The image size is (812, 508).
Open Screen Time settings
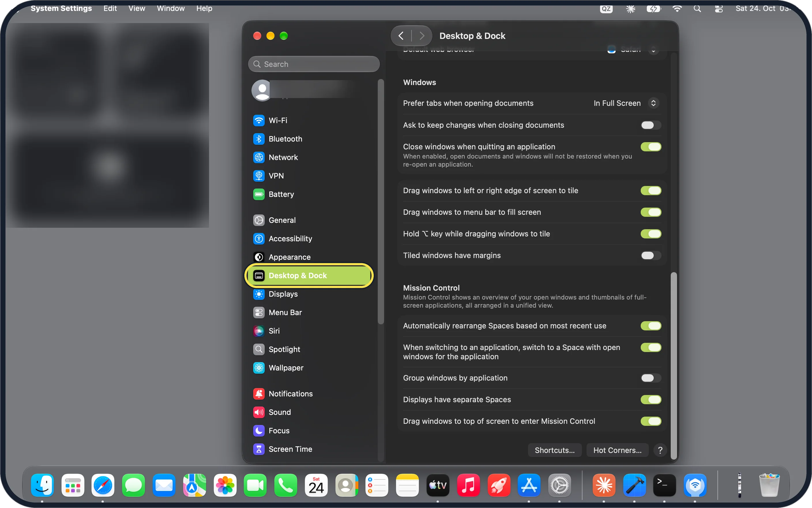coord(309,449)
